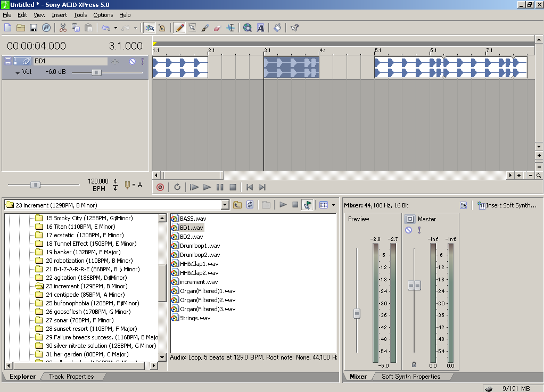Click the Undo arrow icon
The image size is (544, 392).
pyautogui.click(x=106, y=28)
